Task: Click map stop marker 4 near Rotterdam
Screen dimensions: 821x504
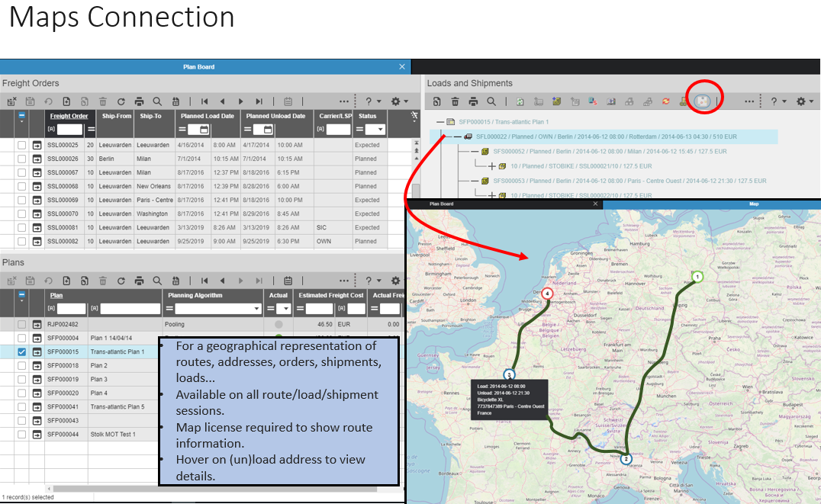Action: tap(547, 294)
